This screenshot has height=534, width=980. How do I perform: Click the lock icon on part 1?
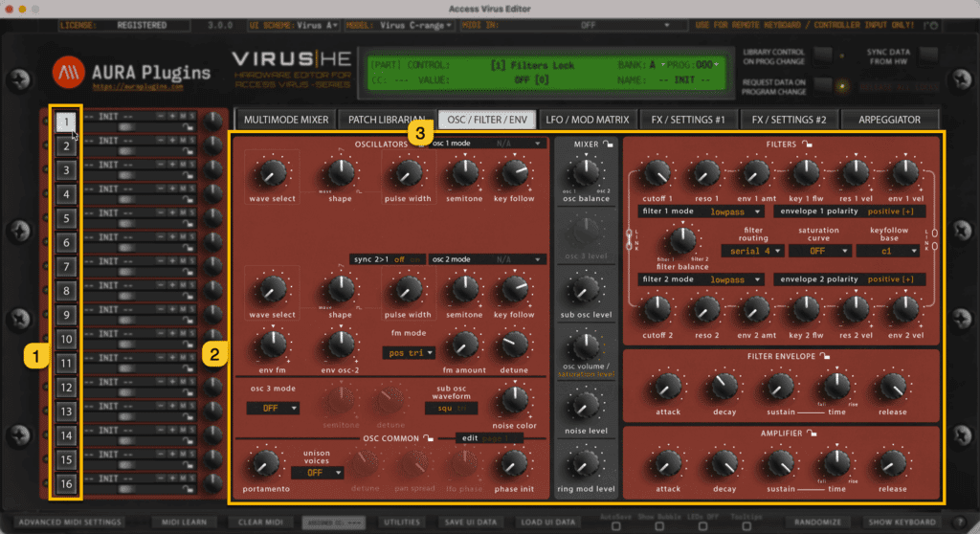[188, 127]
